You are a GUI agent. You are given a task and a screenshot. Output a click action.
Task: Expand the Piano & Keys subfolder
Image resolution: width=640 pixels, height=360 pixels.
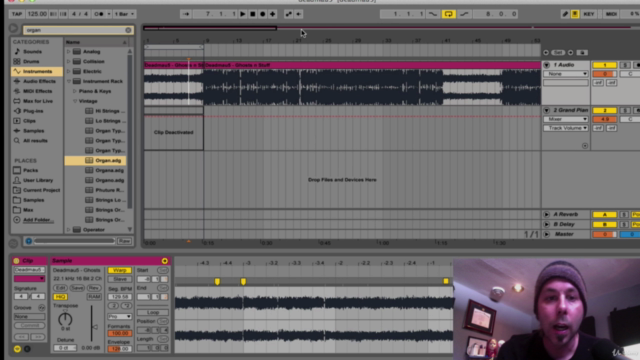point(75,91)
